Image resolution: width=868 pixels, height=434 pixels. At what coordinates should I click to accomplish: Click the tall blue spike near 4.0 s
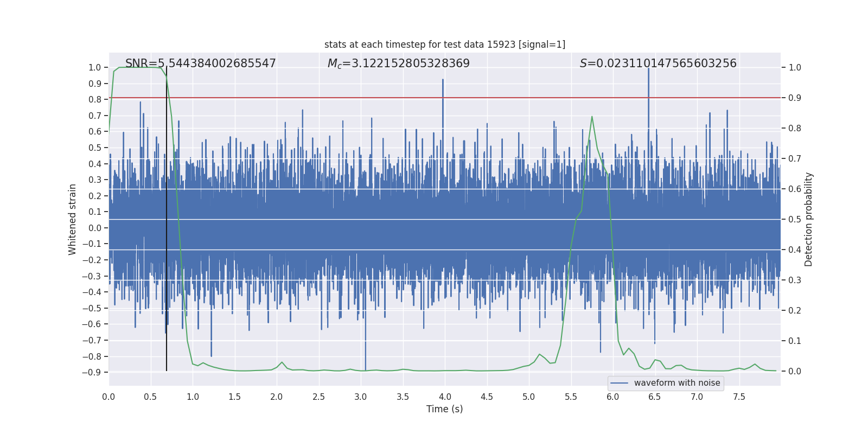click(443, 81)
